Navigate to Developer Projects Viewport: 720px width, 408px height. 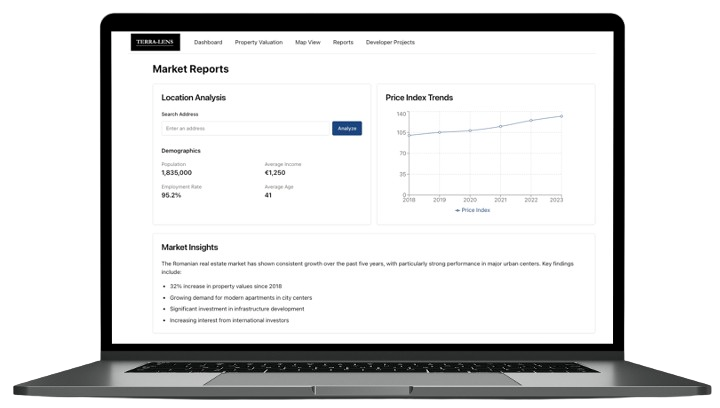[x=390, y=42]
